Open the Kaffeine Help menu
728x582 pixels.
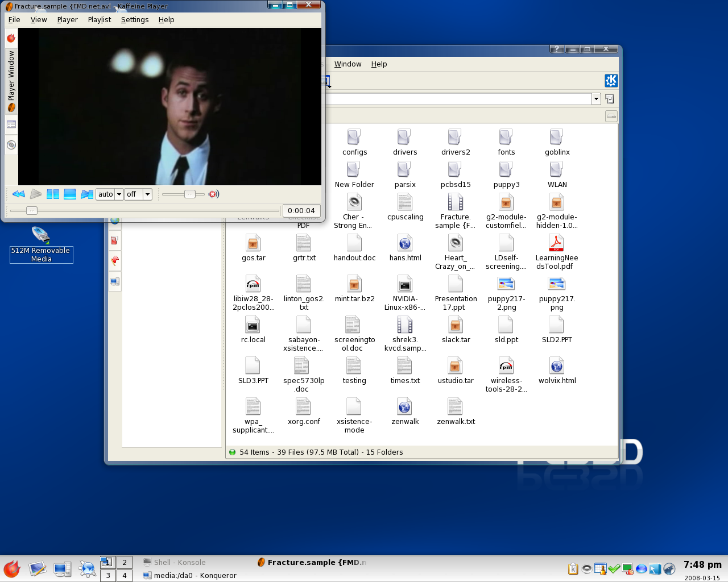[x=167, y=19]
